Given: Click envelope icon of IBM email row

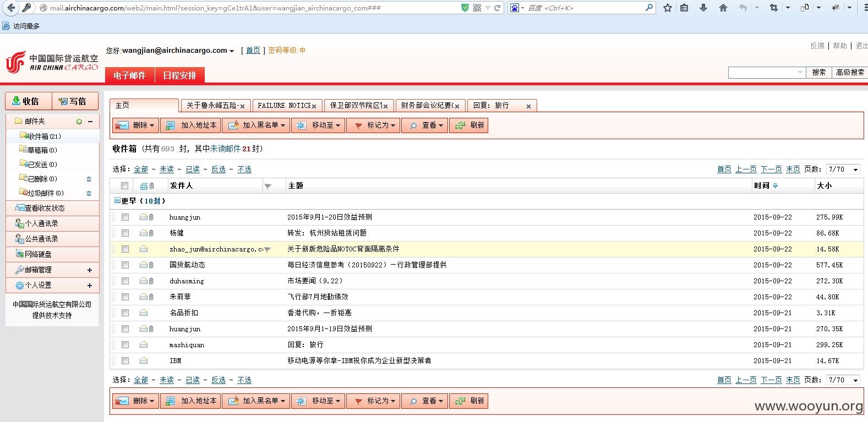Looking at the screenshot, I should 144,361.
